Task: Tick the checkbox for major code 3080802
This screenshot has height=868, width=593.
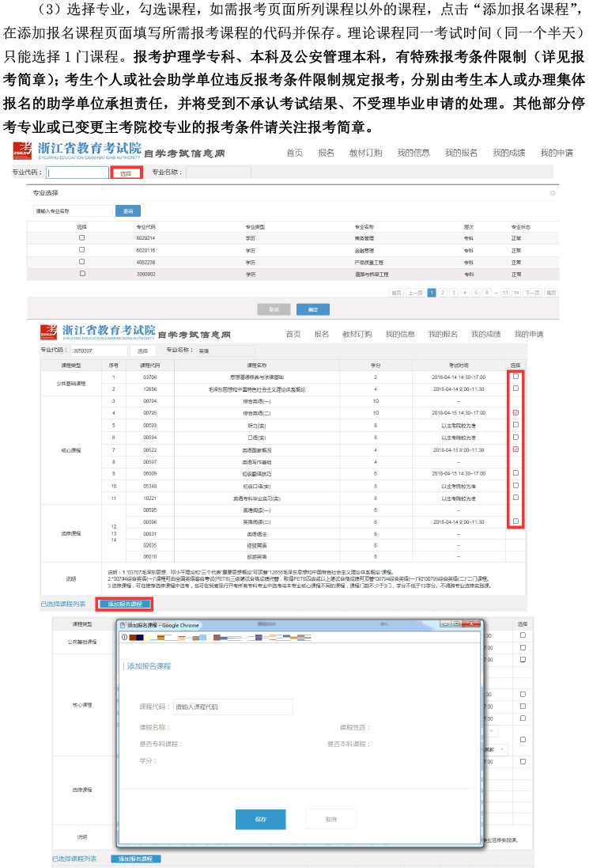Action: [82, 274]
